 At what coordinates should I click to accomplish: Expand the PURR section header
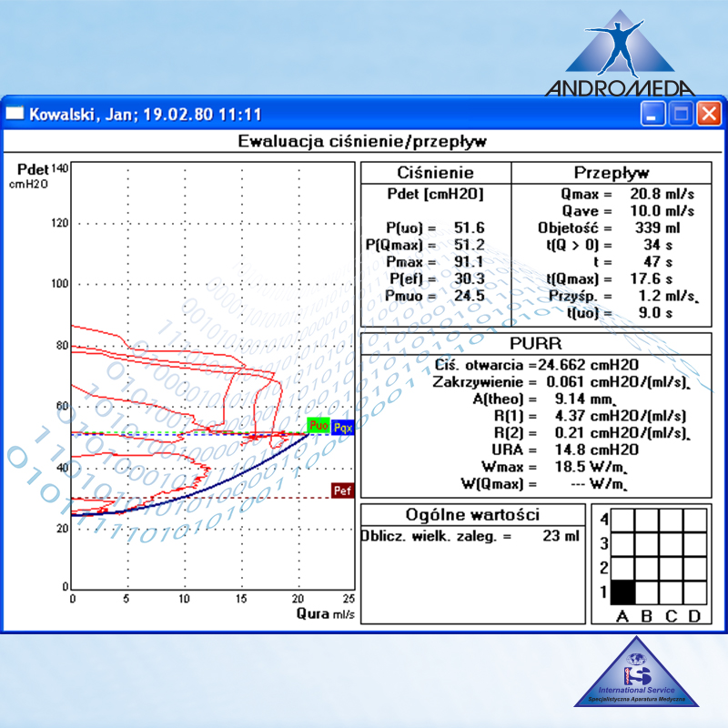click(535, 344)
